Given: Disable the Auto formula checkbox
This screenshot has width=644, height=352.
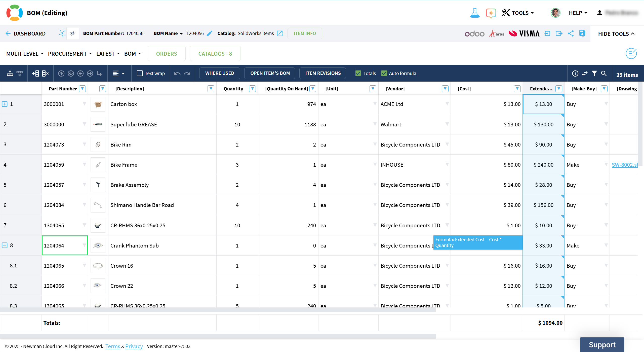Looking at the screenshot, I should tap(384, 73).
